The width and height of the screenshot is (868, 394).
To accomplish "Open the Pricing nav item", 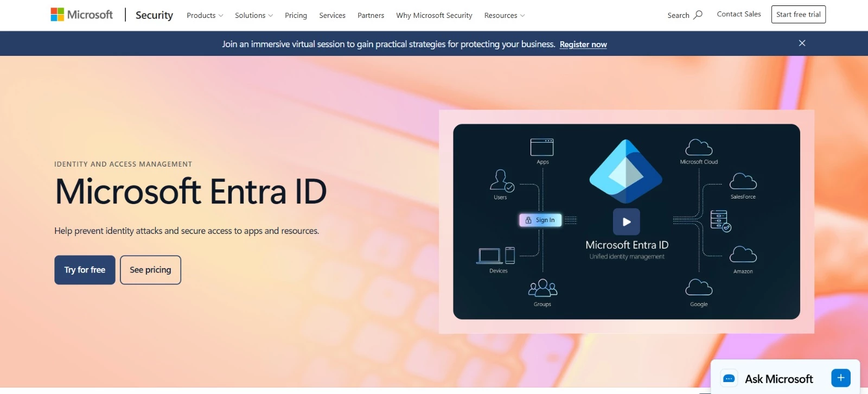I will pyautogui.click(x=296, y=15).
